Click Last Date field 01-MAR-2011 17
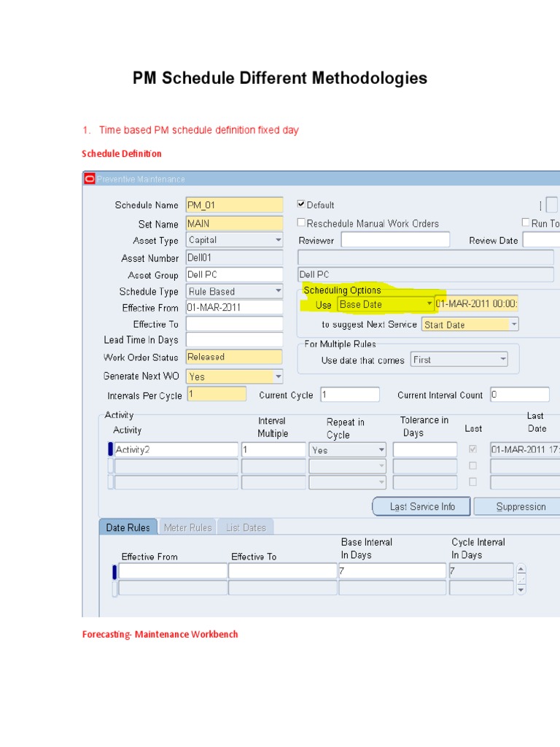Image resolution: width=560 pixels, height=747 pixels. coord(525,449)
